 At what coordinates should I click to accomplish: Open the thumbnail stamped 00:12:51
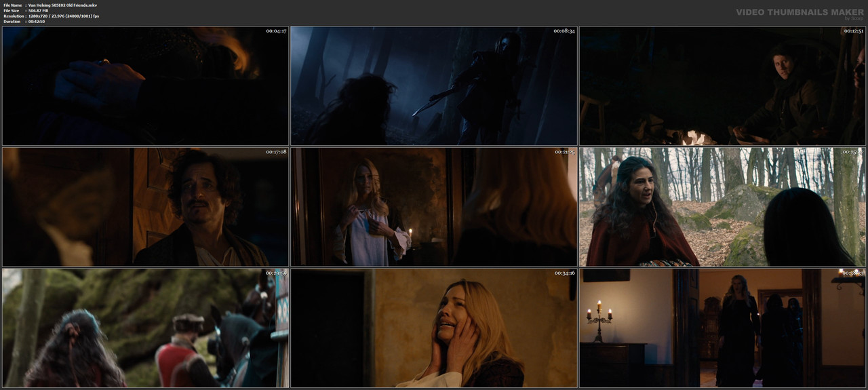pos(722,86)
